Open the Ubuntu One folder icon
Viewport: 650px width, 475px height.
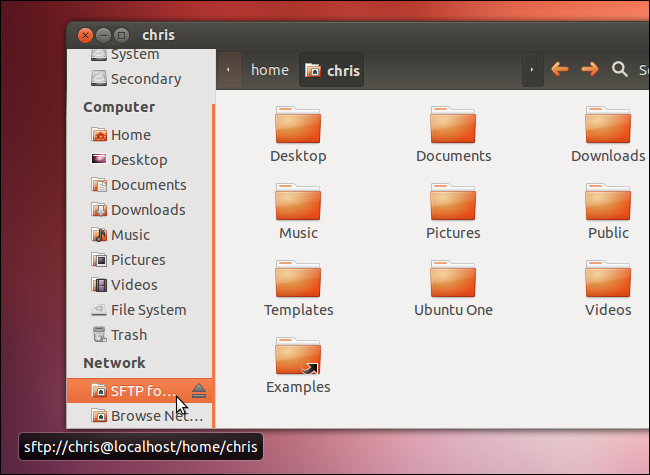coord(453,279)
